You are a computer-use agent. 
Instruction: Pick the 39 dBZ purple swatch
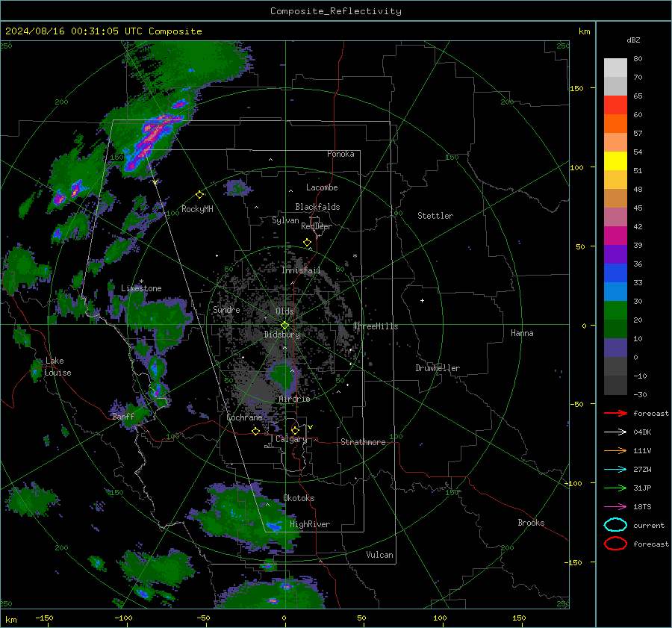click(615, 255)
